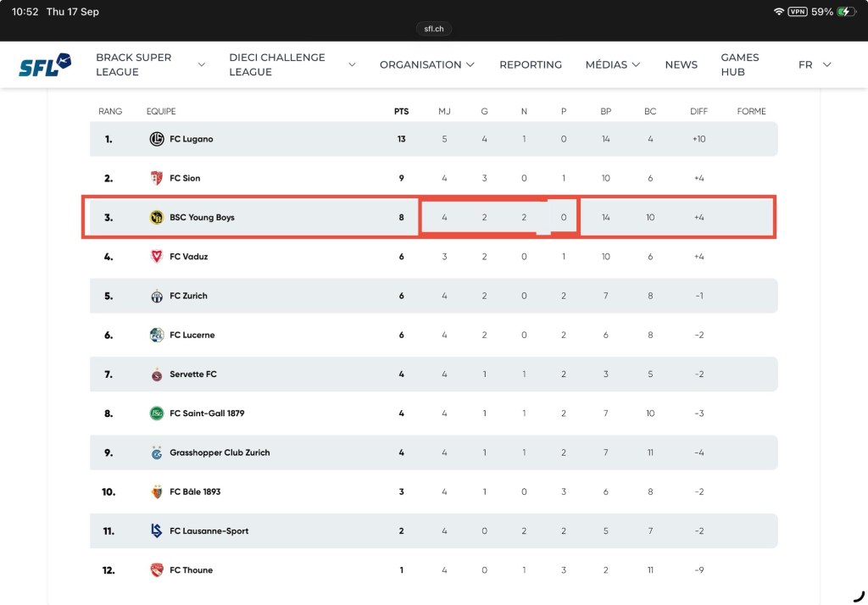Click the Grasshopper Club Zurich crest
The height and width of the screenshot is (605, 868).
[x=157, y=452]
